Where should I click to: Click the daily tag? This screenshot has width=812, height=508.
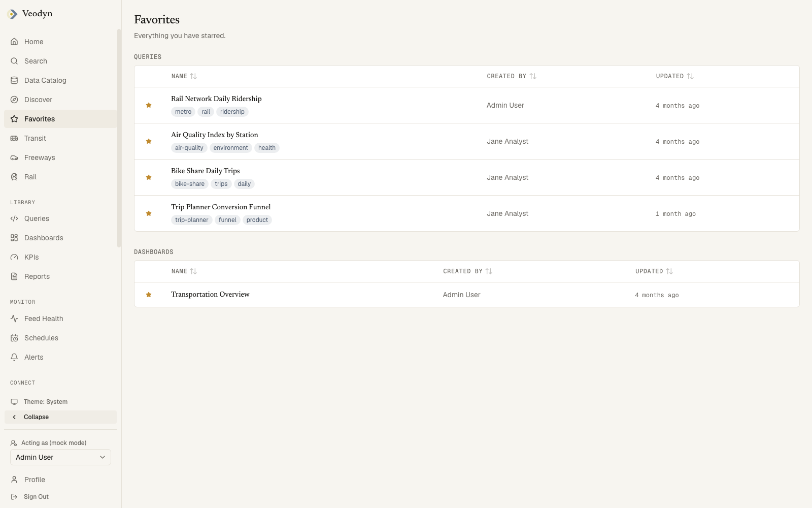tap(244, 184)
